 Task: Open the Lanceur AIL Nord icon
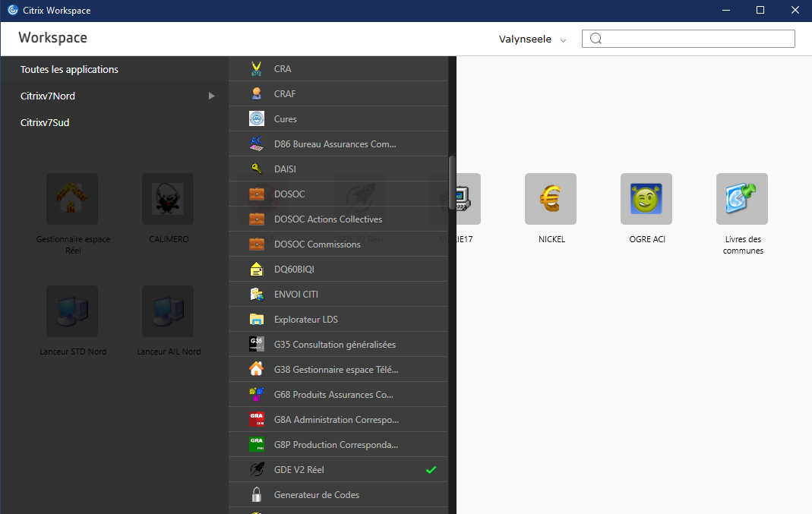(168, 311)
